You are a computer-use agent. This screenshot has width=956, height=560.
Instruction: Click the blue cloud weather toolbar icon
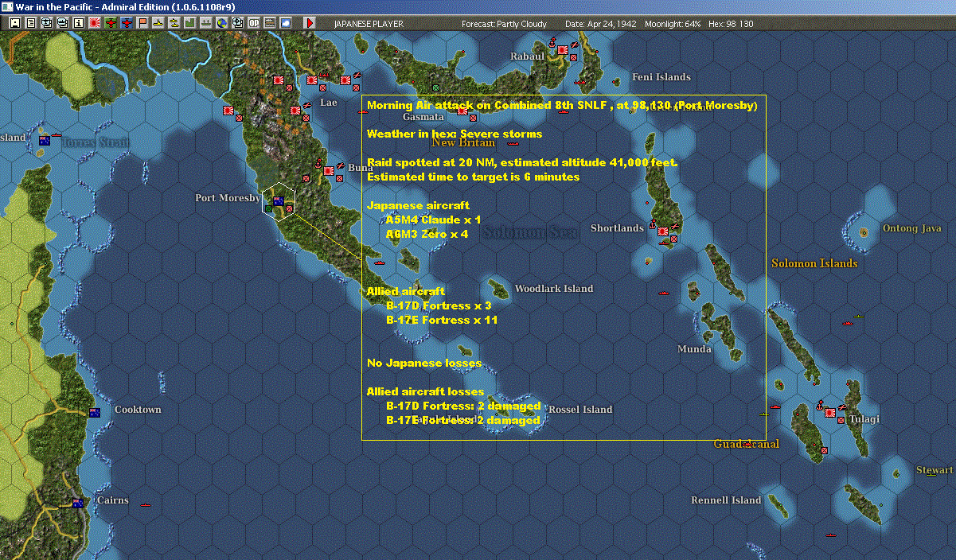286,23
